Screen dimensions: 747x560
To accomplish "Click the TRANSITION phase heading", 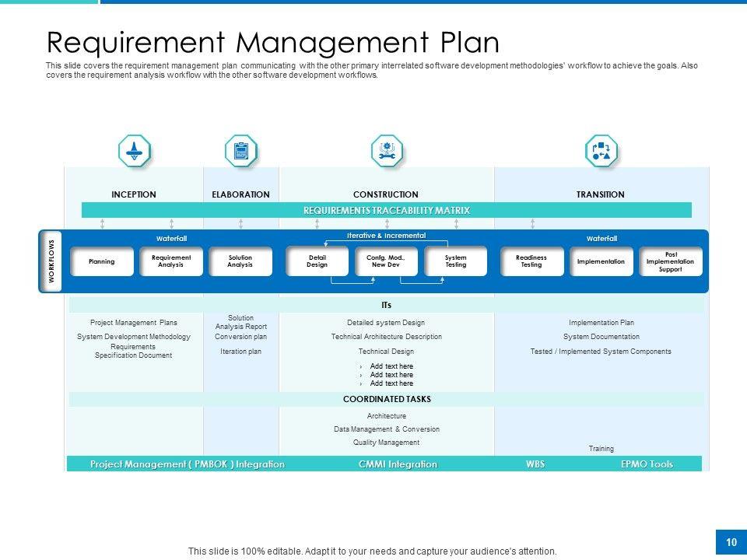I will [x=600, y=194].
